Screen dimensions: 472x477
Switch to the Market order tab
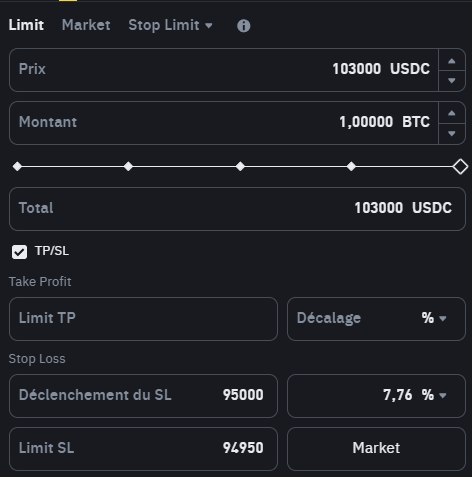(x=86, y=25)
